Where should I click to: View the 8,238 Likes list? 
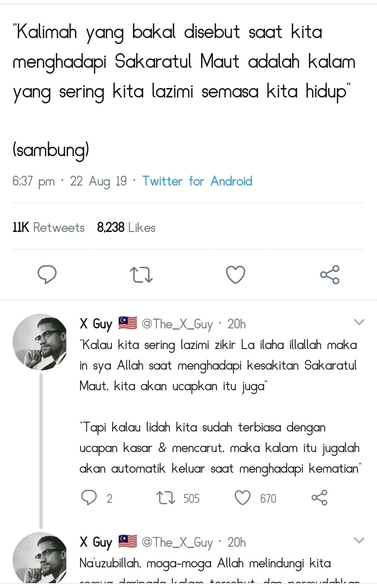126,227
